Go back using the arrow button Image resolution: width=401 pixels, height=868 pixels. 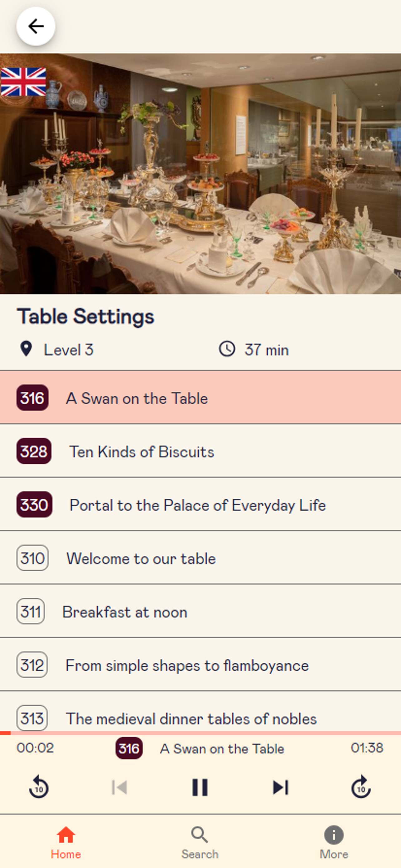coord(36,26)
